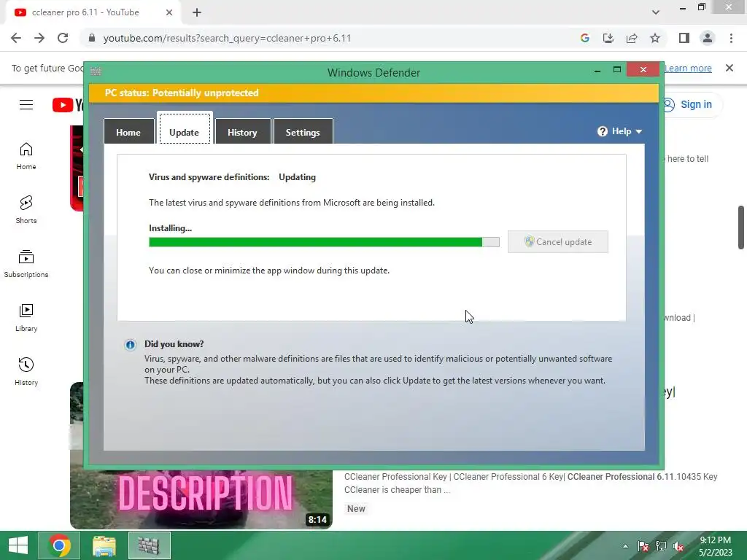Open the Chrome three-dot menu
Image resolution: width=747 pixels, height=560 pixels.
731,38
